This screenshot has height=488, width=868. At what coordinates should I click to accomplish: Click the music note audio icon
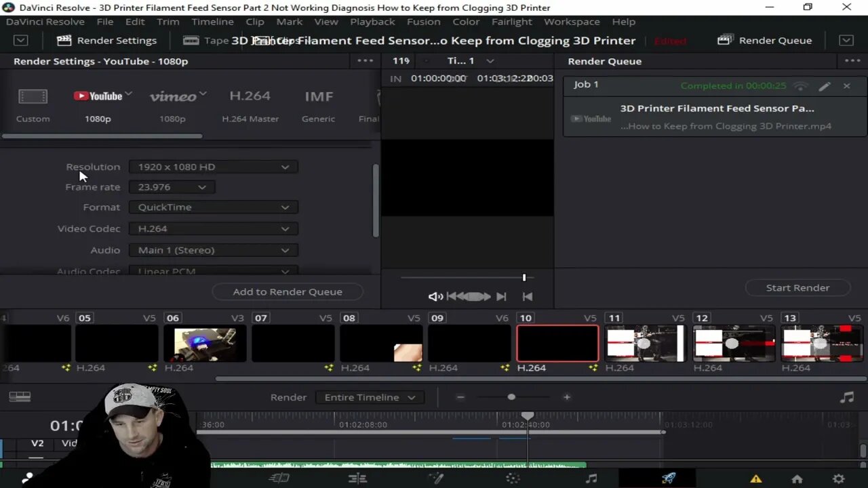(x=847, y=398)
